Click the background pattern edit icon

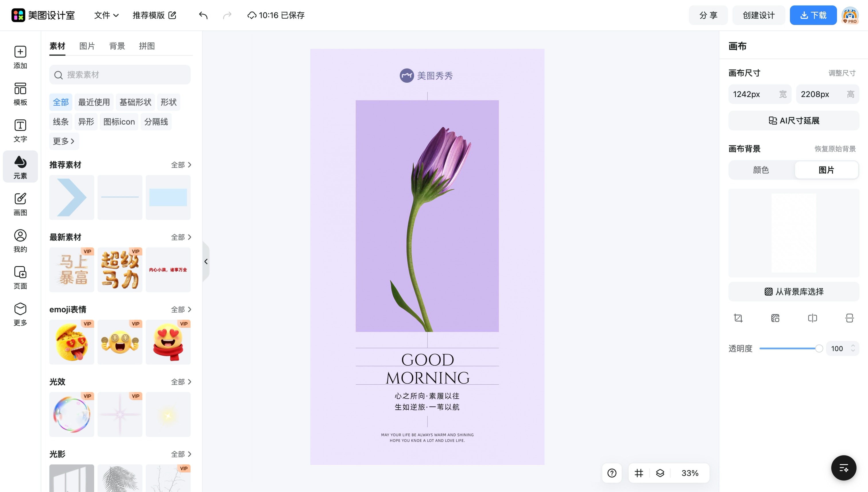pyautogui.click(x=775, y=318)
